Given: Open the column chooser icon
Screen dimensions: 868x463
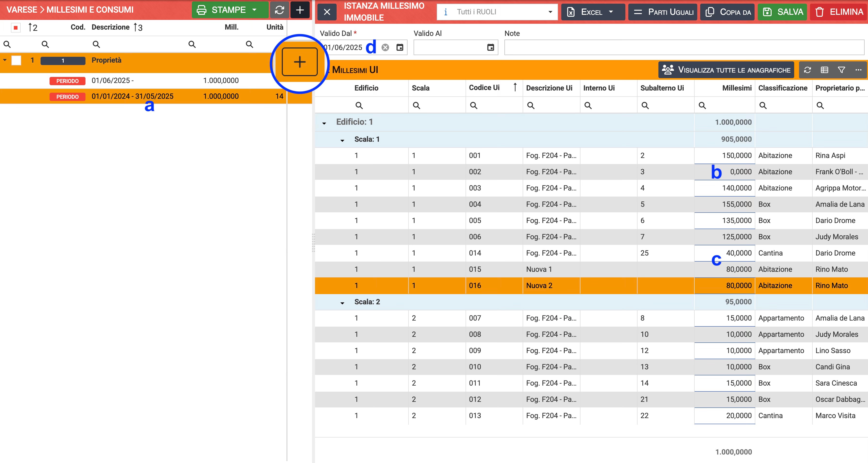Looking at the screenshot, I should click(x=824, y=70).
